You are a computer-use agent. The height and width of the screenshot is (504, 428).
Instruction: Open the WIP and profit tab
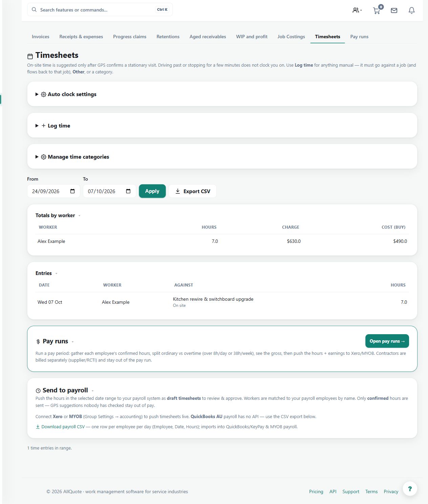pos(252,37)
